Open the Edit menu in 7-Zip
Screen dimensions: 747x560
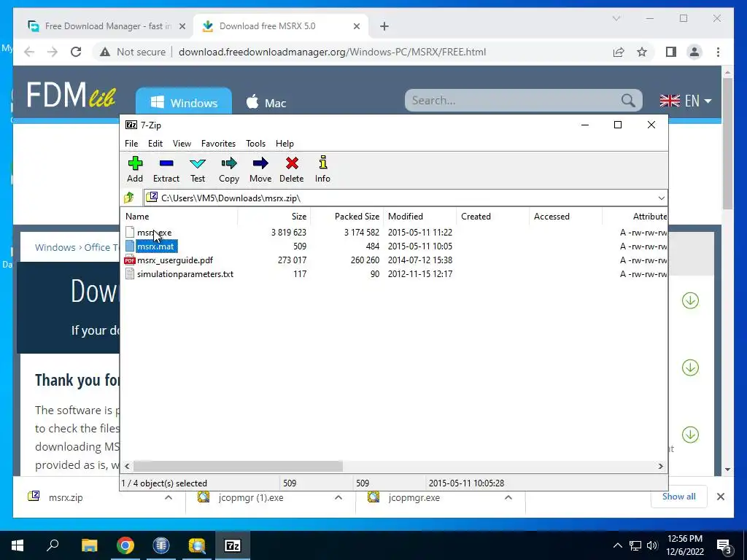155,144
